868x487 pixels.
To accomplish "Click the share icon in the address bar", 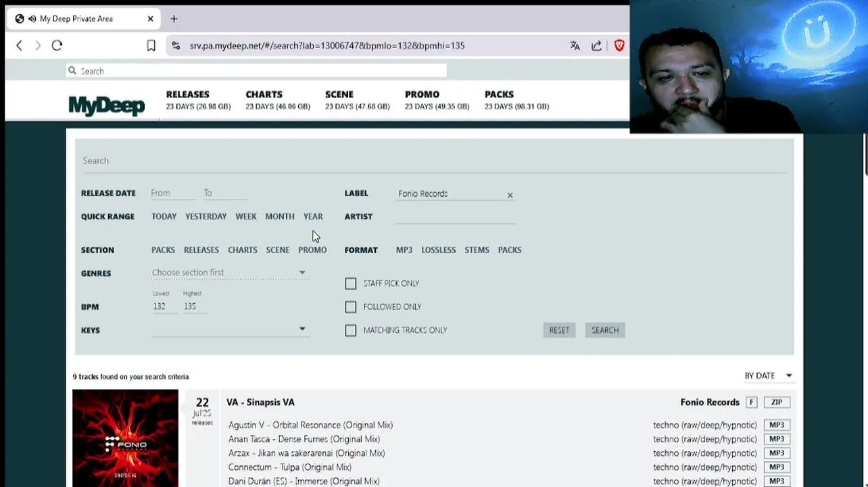I will (596, 45).
